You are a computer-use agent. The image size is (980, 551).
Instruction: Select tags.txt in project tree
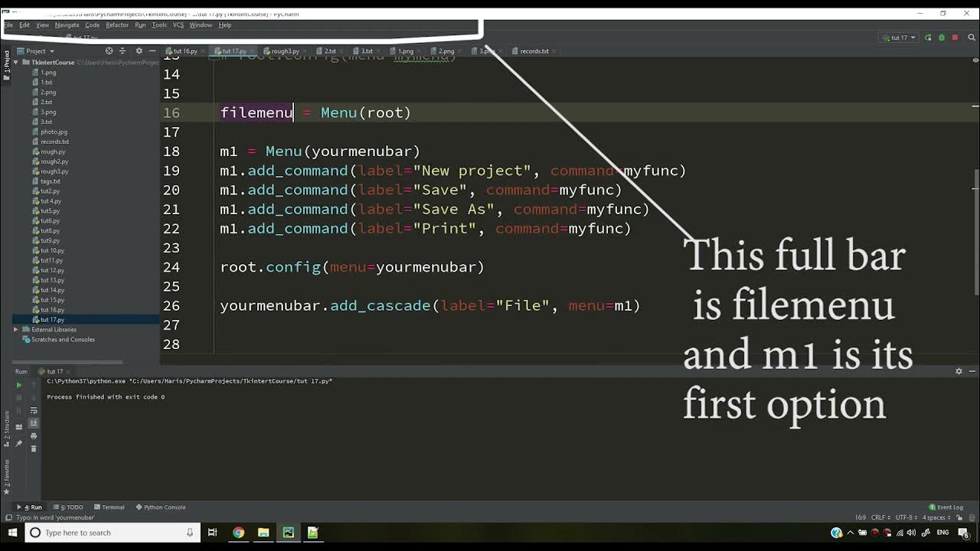coord(50,181)
